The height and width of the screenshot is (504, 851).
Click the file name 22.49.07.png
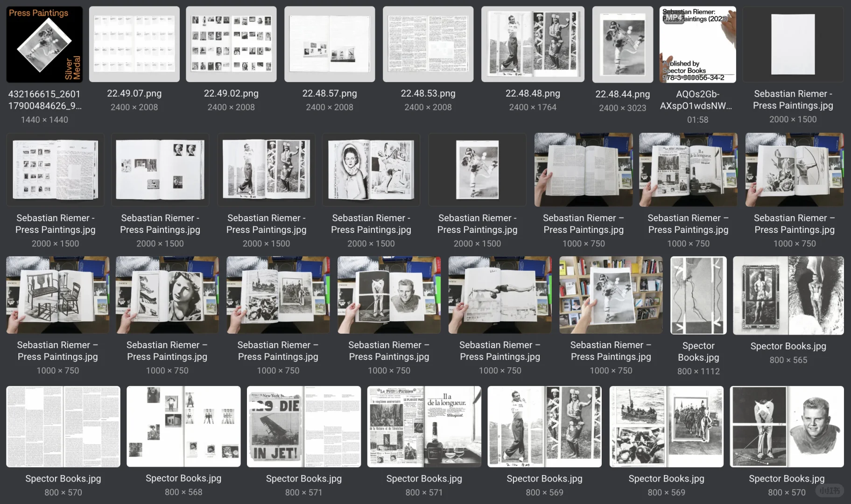(x=134, y=93)
